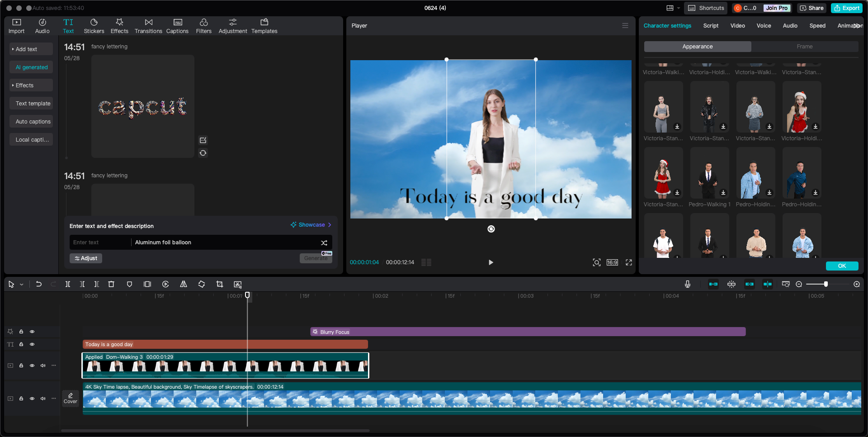This screenshot has height=437, width=868.
Task: Select the Split tool in the timeline toolbar
Action: pyautogui.click(x=68, y=284)
